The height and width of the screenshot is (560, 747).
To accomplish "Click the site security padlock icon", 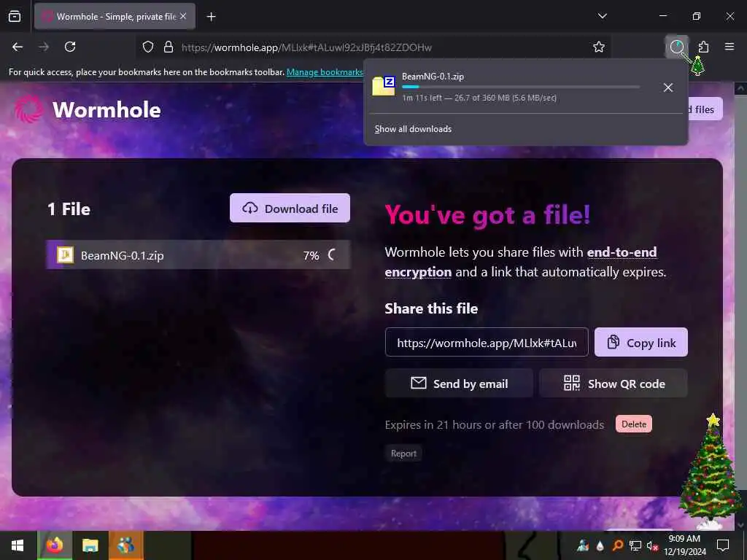I will coord(169,47).
